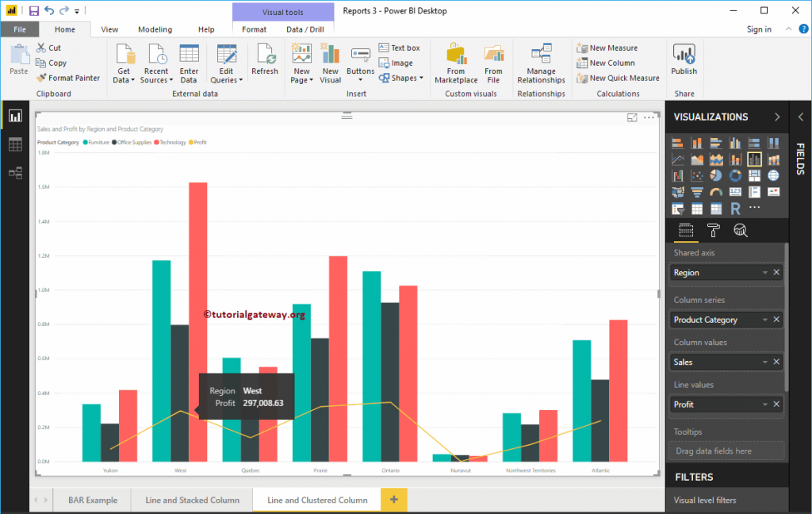Click the Sign in link
Image resolution: width=812 pixels, height=514 pixels.
click(x=759, y=29)
